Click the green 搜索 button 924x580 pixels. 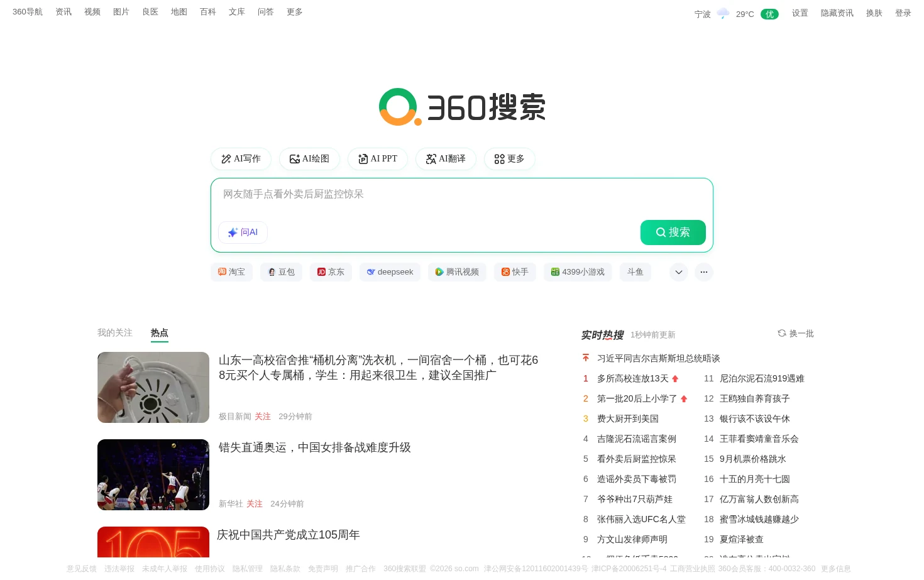point(673,233)
